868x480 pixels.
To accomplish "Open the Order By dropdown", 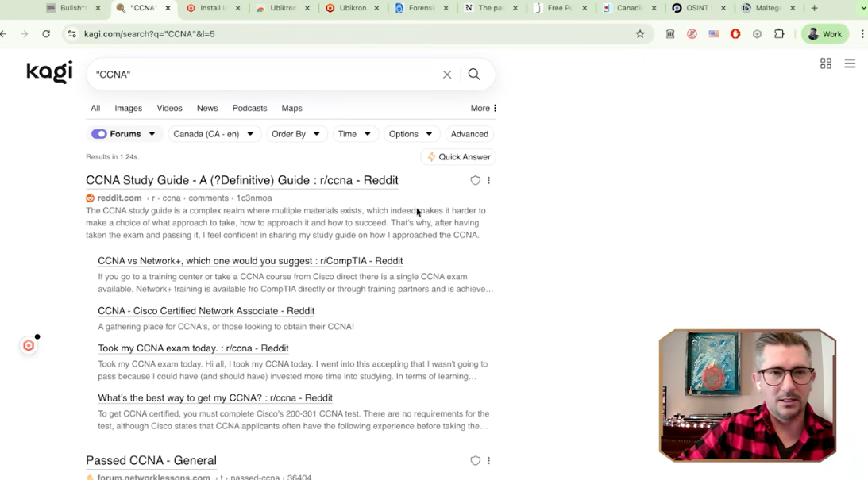I will point(295,134).
